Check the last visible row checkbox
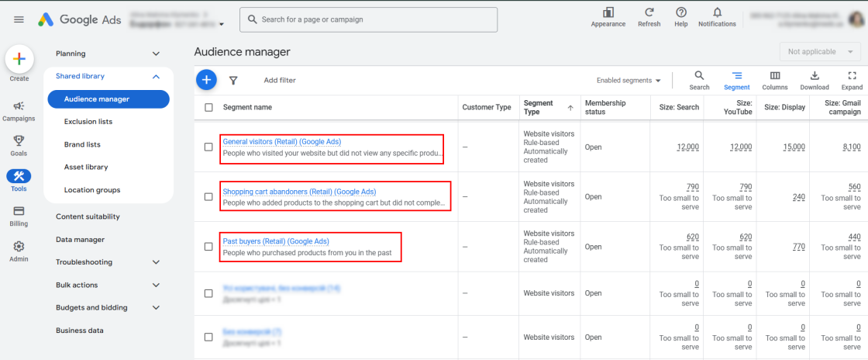Viewport: 868px width, 360px height. coord(208,337)
